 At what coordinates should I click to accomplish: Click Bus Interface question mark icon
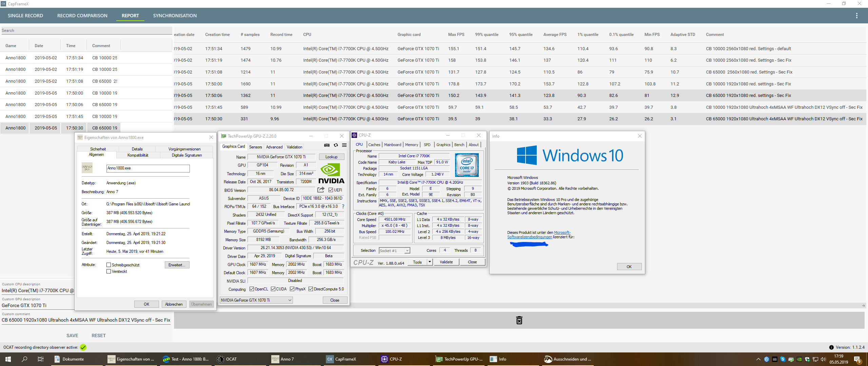343,206
